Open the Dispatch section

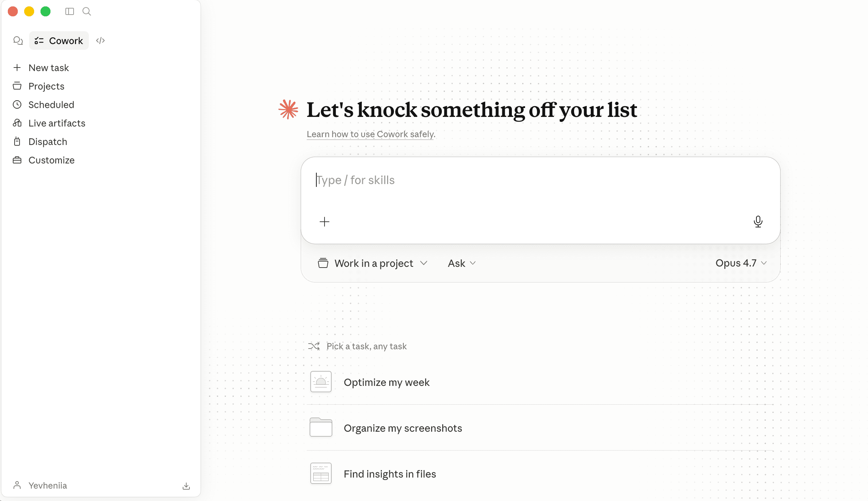(48, 141)
